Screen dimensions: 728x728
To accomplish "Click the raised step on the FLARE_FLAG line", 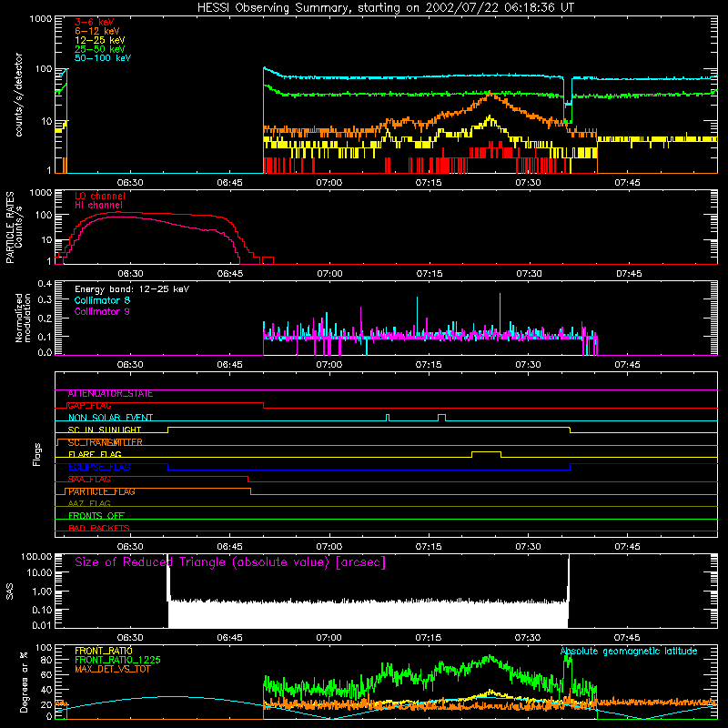I will pos(486,451).
